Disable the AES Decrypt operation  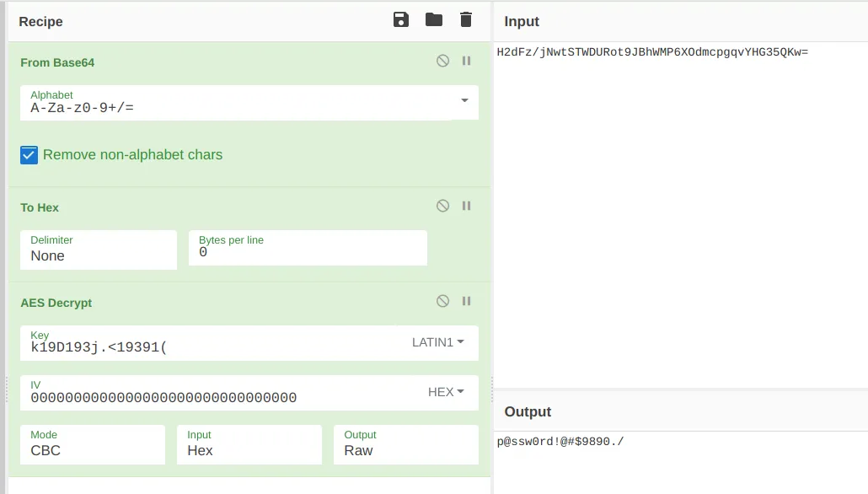point(443,301)
